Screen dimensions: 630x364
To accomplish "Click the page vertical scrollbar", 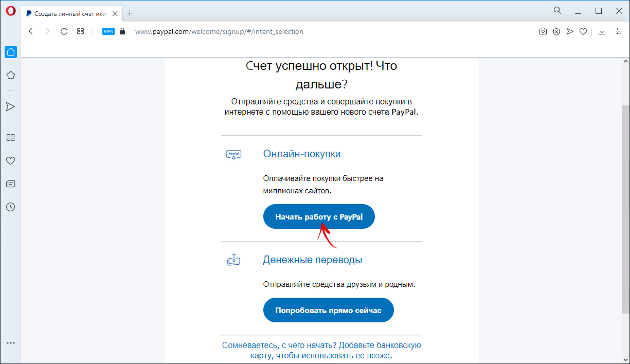I will point(625,211).
